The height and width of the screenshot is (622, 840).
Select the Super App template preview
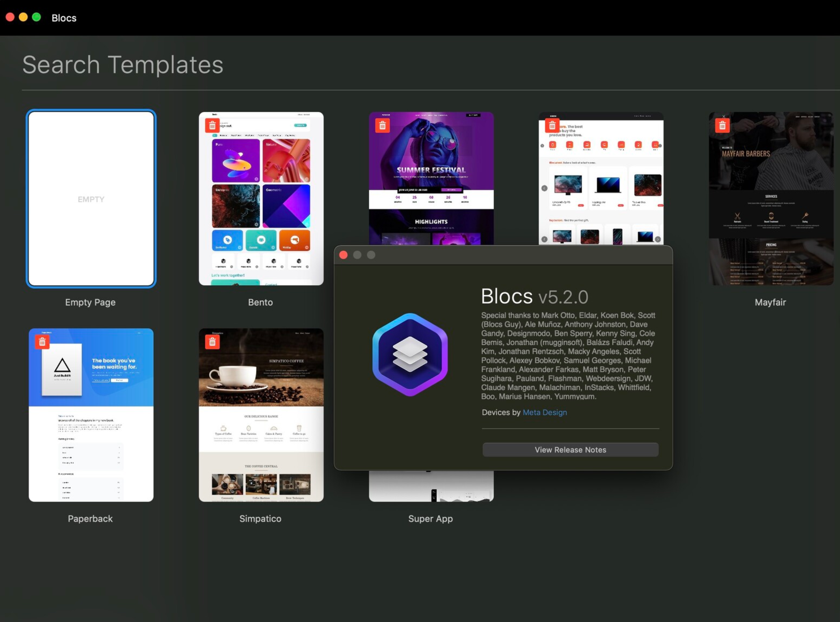click(431, 486)
